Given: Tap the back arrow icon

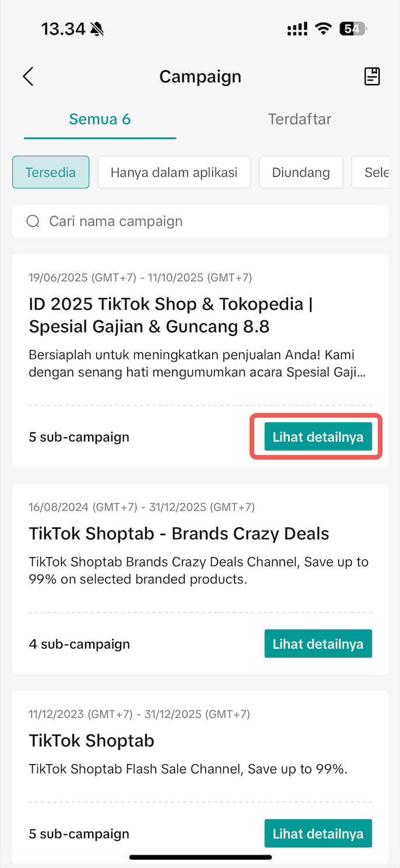Looking at the screenshot, I should click(28, 76).
